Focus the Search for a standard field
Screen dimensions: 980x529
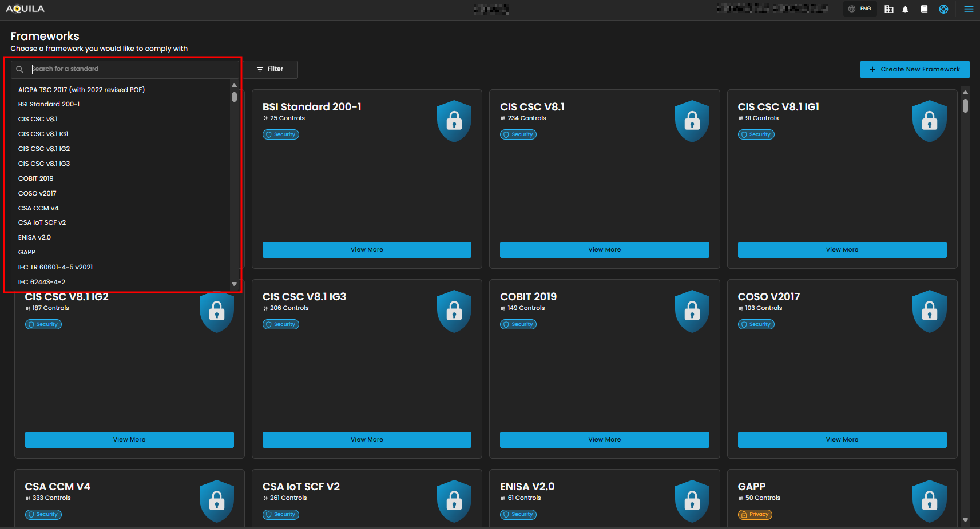[x=132, y=69]
